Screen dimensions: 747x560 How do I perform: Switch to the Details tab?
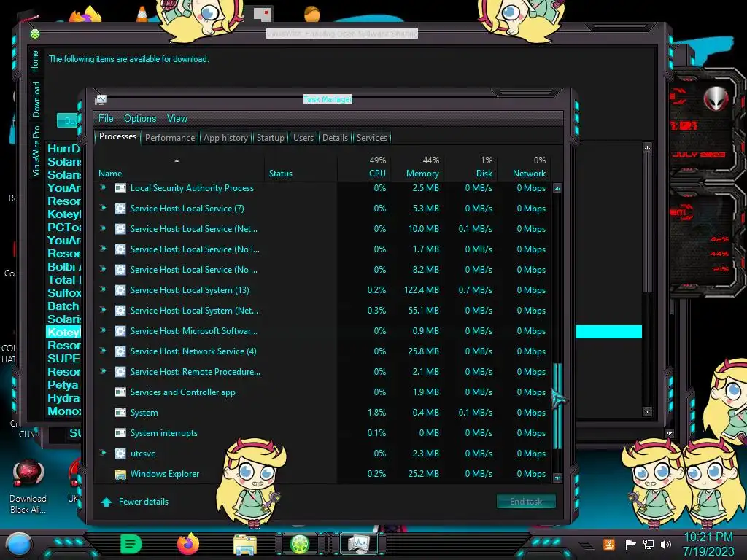(x=335, y=138)
